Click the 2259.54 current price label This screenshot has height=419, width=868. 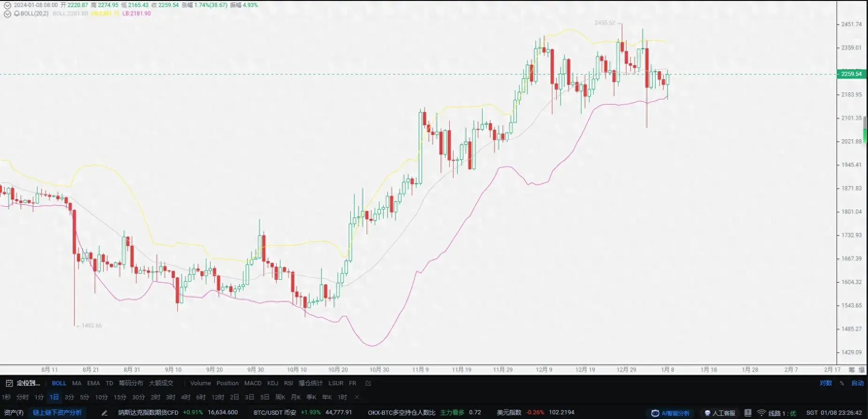851,74
